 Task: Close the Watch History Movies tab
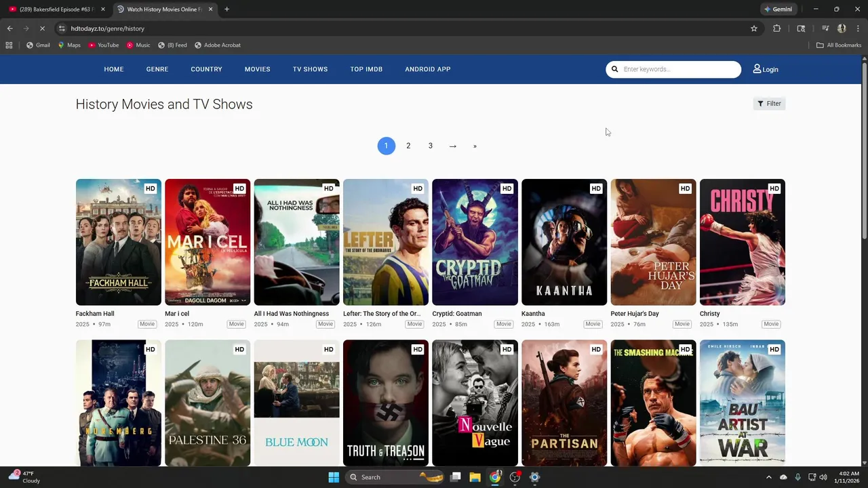pyautogui.click(x=210, y=9)
